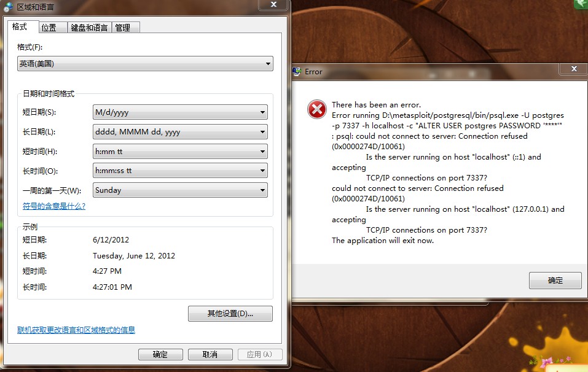Click the short time example 4:27 PM

(108, 271)
